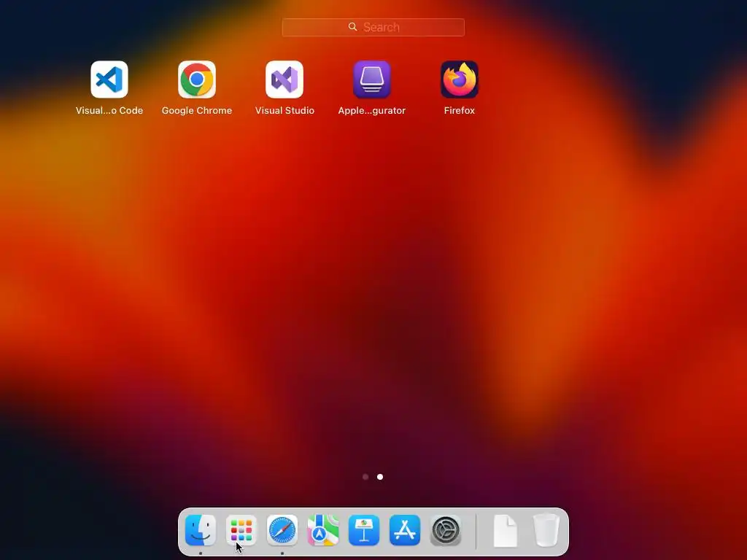Click the Launchpad Search field

pyautogui.click(x=373, y=27)
